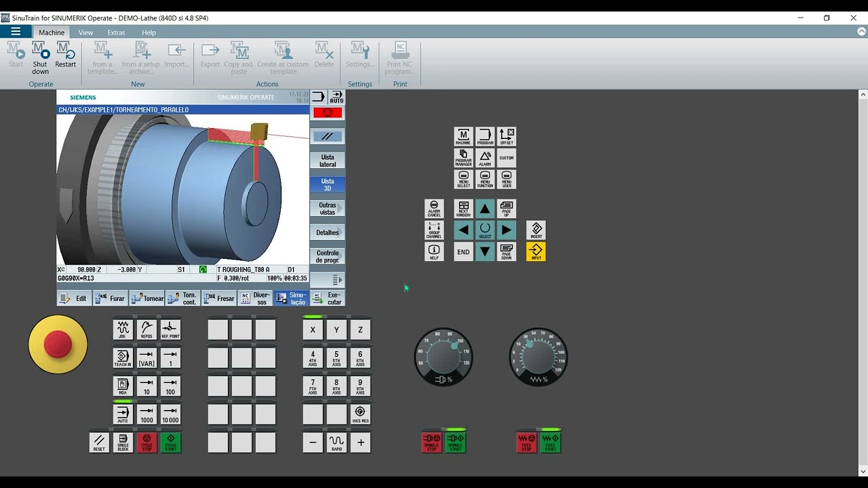Select Tornear softkey tab

[146, 298]
